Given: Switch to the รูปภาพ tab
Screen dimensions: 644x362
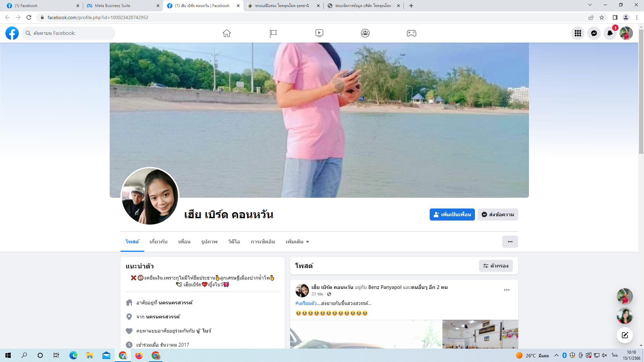Looking at the screenshot, I should click(x=209, y=242).
